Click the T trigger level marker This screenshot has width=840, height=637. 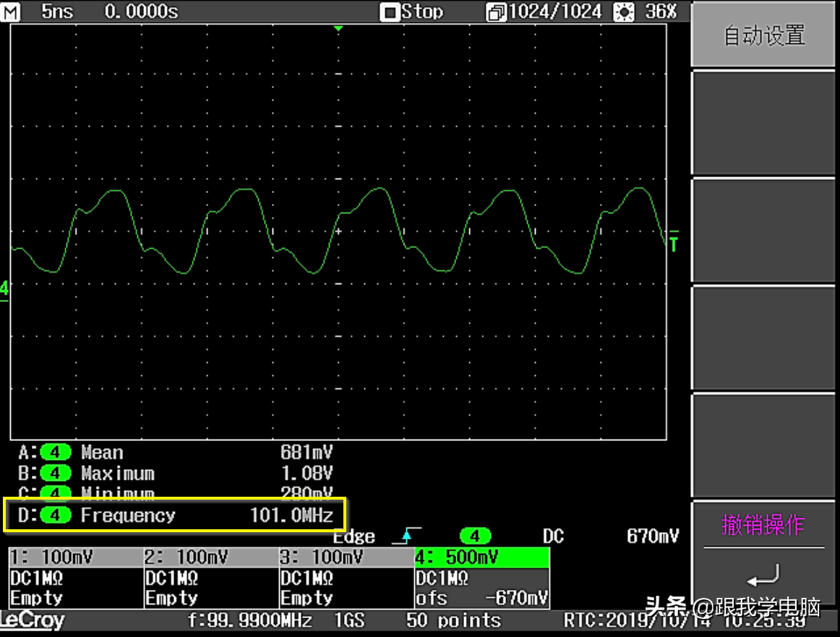[674, 241]
